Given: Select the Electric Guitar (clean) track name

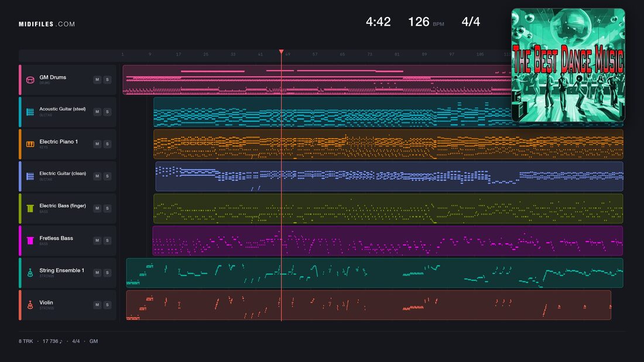Looking at the screenshot, I should [x=63, y=174].
